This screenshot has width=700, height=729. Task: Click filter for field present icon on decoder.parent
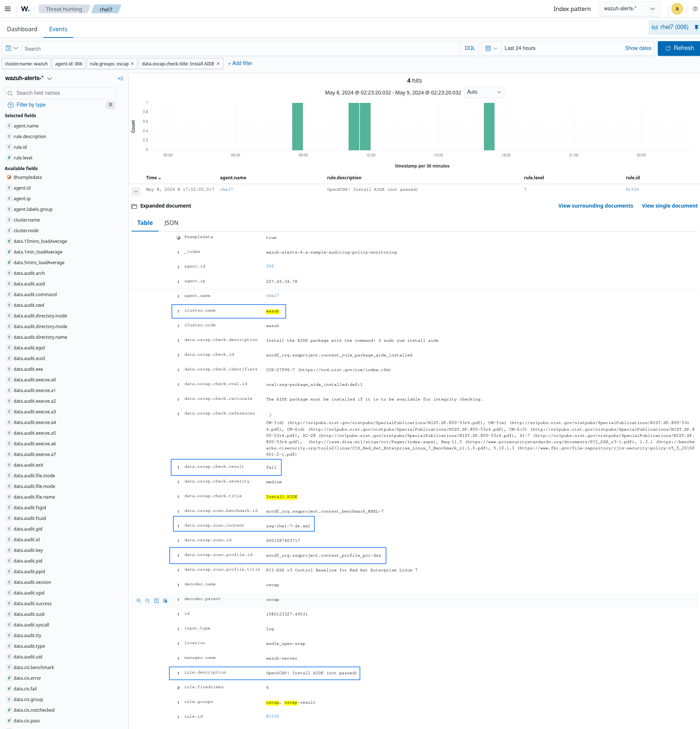click(x=165, y=601)
